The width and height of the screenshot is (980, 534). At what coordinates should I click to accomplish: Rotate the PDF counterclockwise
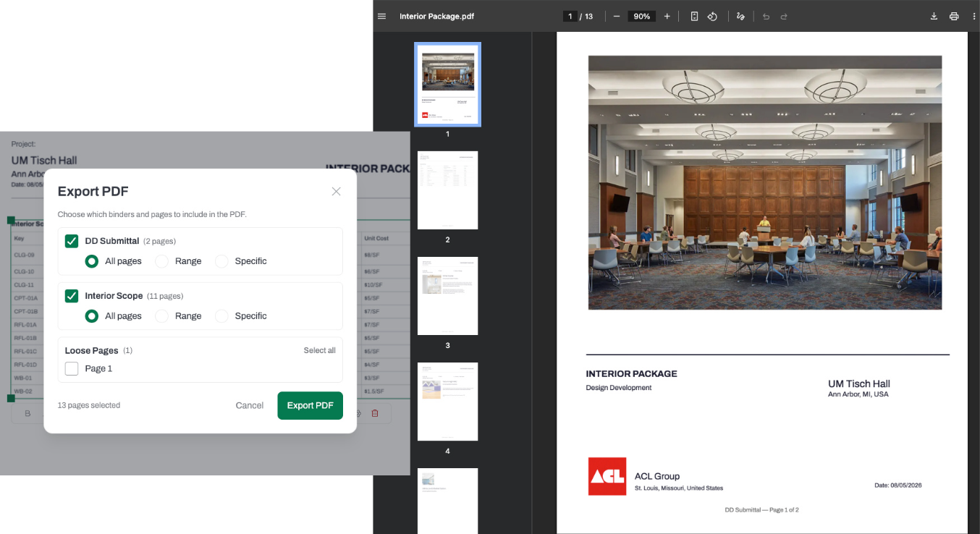tap(712, 16)
